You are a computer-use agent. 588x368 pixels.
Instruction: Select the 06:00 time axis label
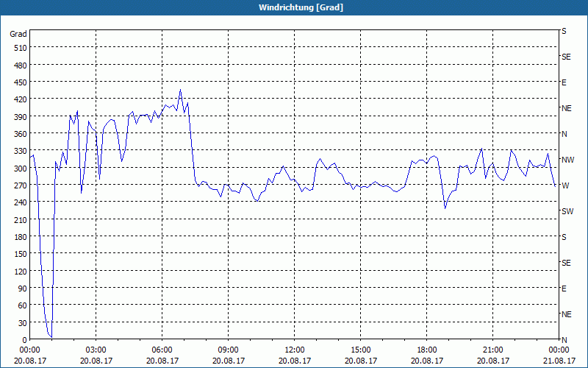pos(162,350)
